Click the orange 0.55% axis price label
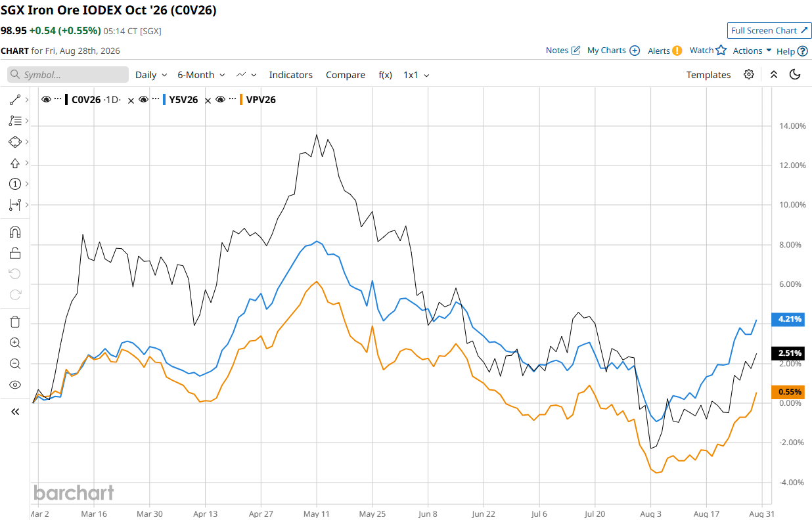This screenshot has width=812, height=520. [x=790, y=392]
